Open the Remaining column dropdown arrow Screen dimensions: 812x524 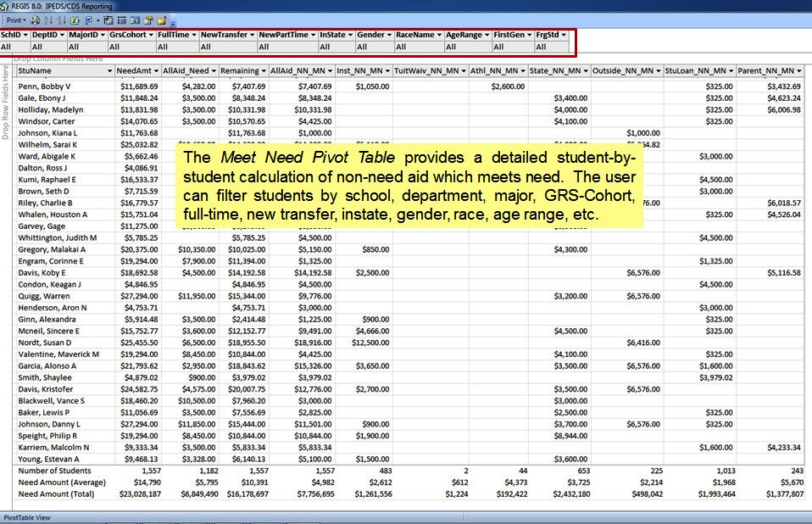[x=264, y=70]
